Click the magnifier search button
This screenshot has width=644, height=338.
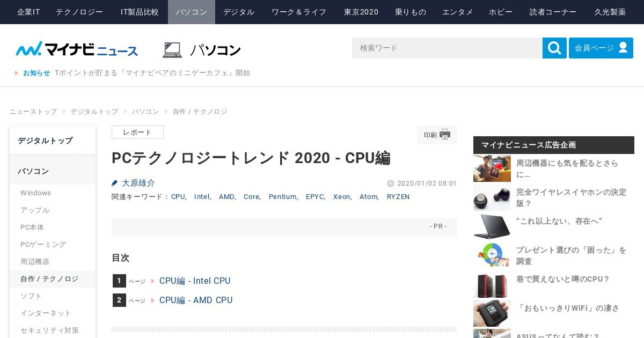[554, 48]
